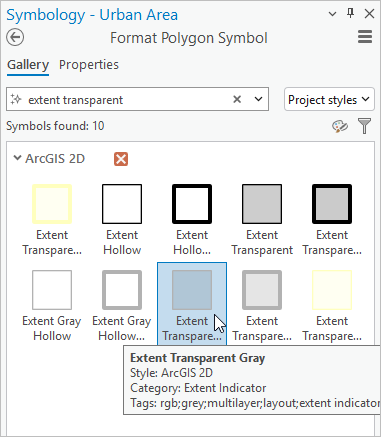Viewport: 381px width, 437px height.
Task: Click the color palette icon
Action: (x=340, y=126)
